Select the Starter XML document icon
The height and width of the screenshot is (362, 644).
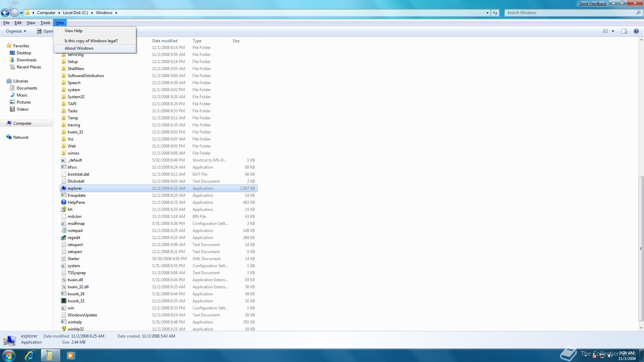click(x=64, y=259)
